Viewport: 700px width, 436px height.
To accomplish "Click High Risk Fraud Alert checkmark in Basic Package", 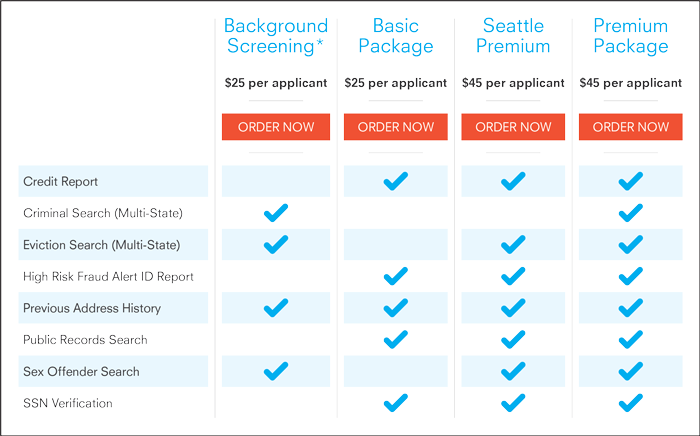I will click(x=396, y=276).
